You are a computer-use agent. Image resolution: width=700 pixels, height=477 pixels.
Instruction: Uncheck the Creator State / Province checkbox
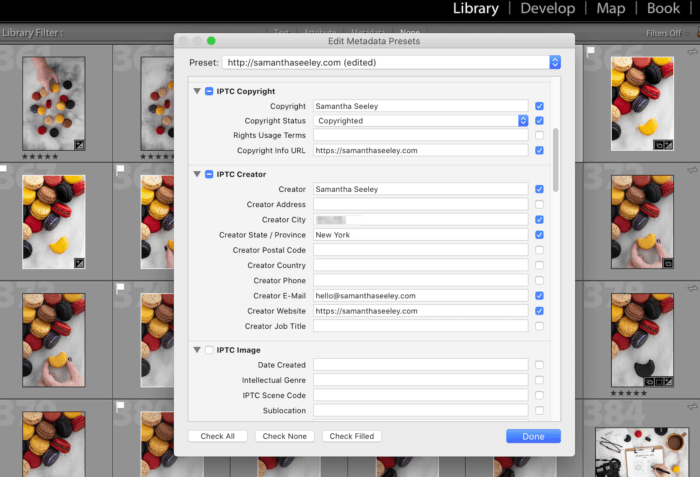[539, 234]
